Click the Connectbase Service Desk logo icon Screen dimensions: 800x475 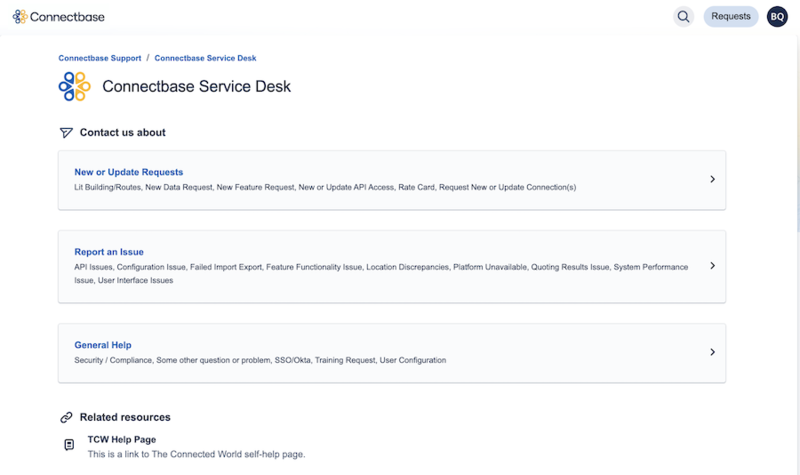pyautogui.click(x=74, y=87)
